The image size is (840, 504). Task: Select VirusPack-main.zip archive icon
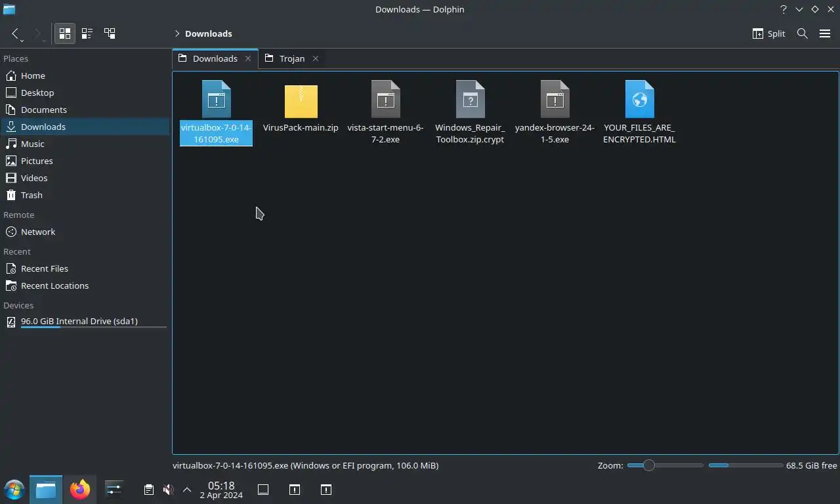301,100
